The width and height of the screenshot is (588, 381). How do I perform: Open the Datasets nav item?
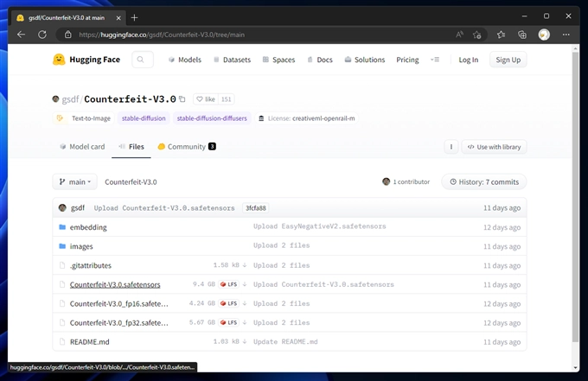[232, 60]
